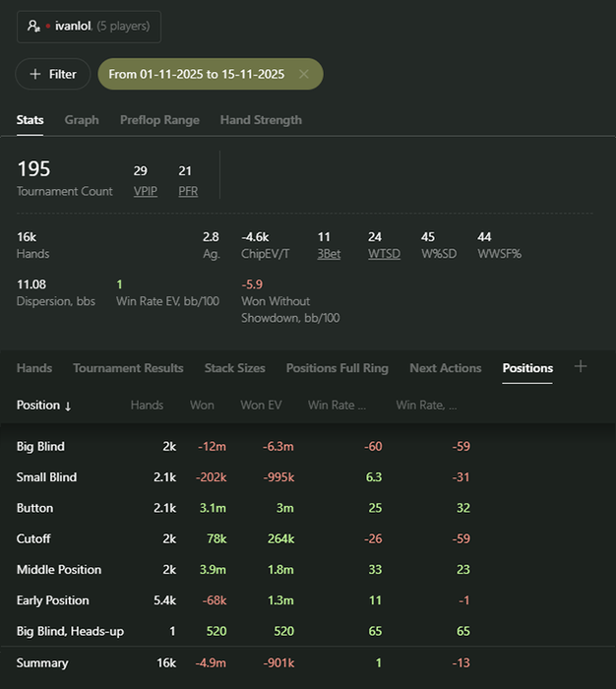
Task: Open the Preflop Range tab
Action: click(x=159, y=120)
